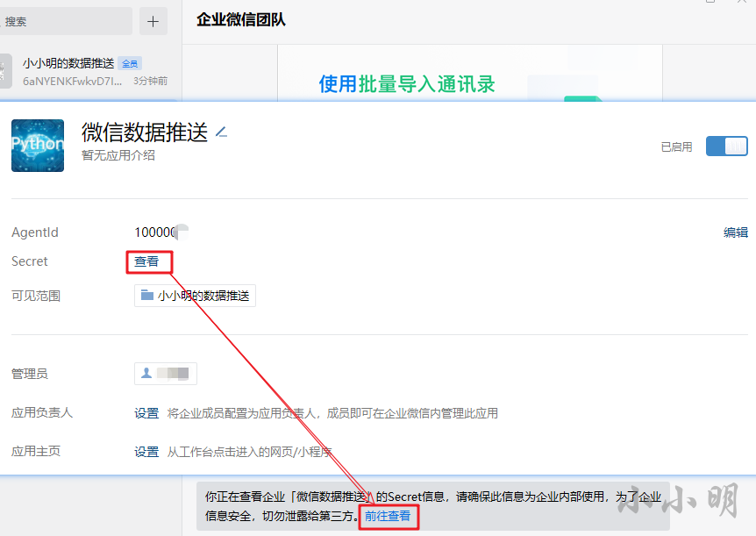Click the 暂无应用介绍 description text
The height and width of the screenshot is (536, 756).
tap(118, 155)
